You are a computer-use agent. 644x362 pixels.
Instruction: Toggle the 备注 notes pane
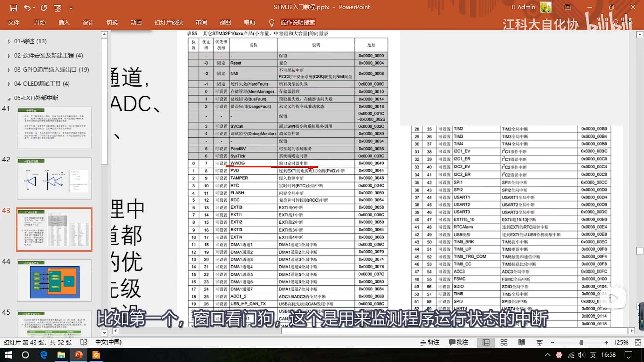(430, 342)
